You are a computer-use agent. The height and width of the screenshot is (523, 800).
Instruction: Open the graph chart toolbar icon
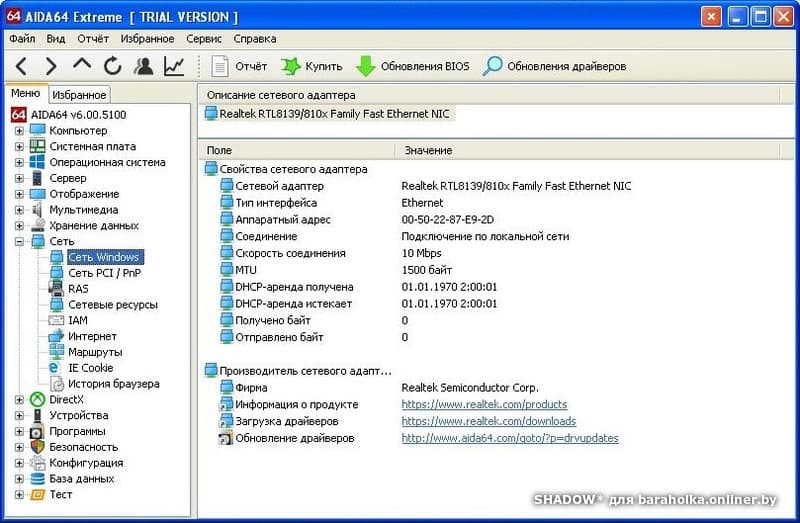pyautogui.click(x=174, y=66)
